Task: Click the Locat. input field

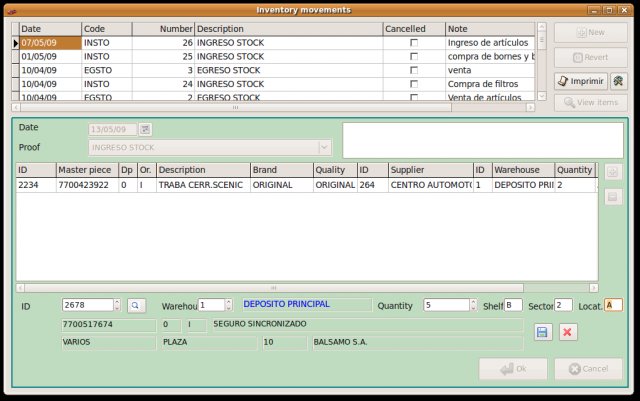Action: click(x=613, y=305)
